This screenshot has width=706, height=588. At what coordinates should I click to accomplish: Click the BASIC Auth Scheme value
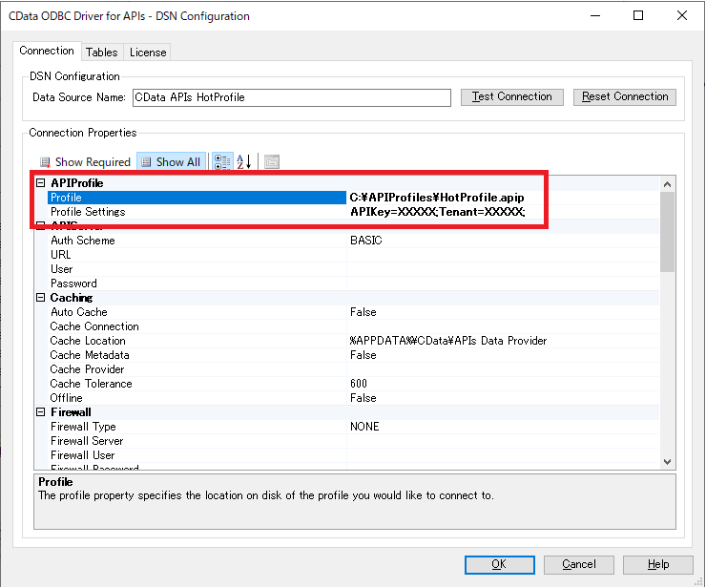click(x=366, y=241)
